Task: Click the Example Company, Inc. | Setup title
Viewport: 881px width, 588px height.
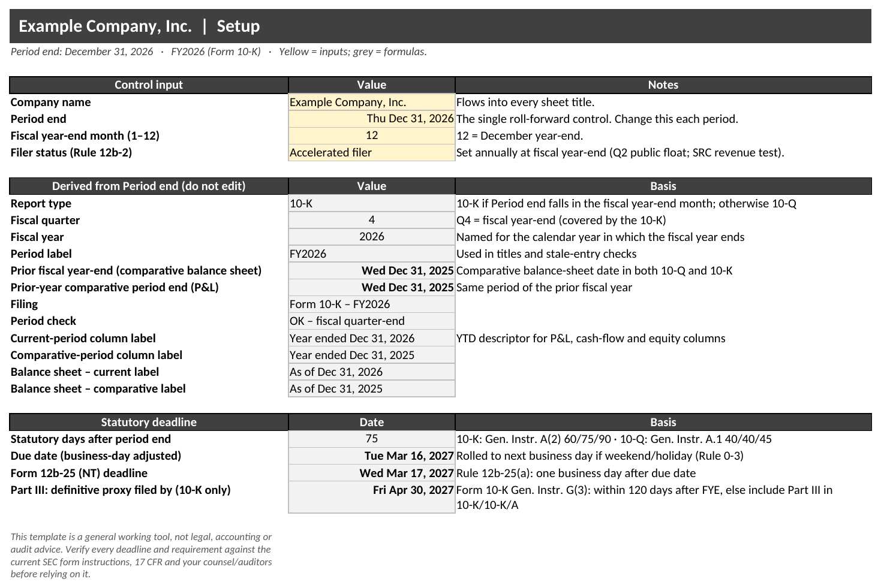Action: 139,26
